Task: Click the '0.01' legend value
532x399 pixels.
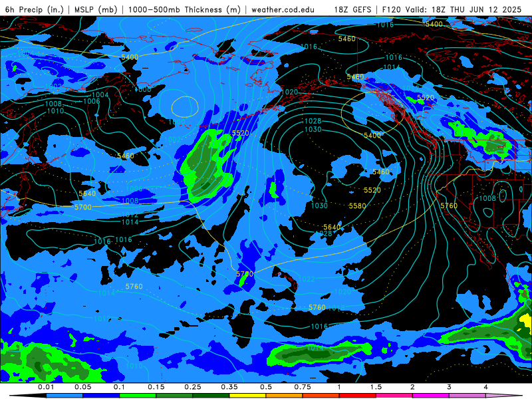Action: 46,387
